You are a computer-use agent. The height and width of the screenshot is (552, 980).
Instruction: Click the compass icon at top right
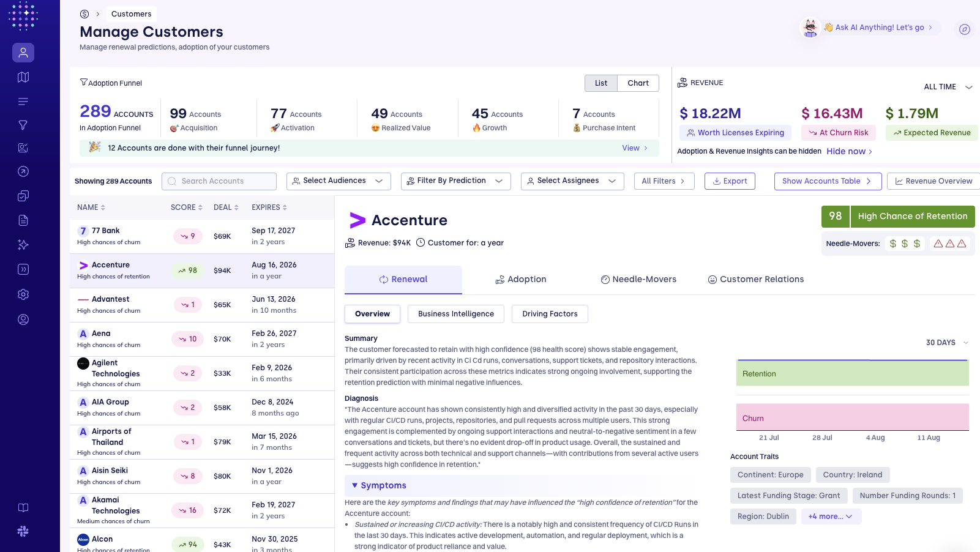point(965,29)
